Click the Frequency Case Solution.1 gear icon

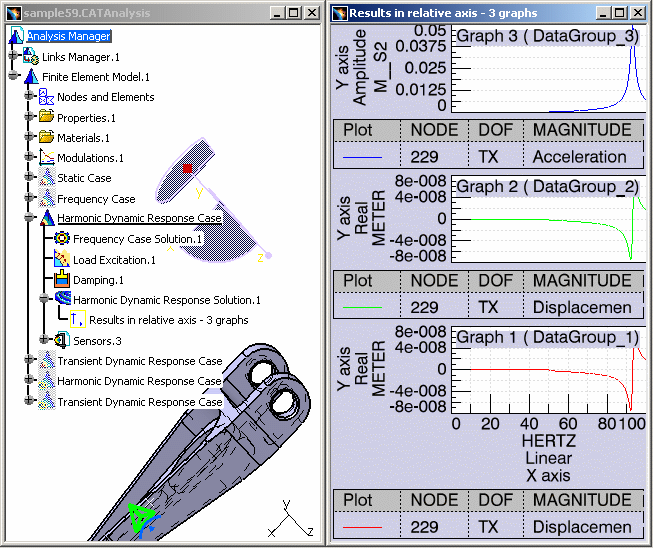click(62, 238)
